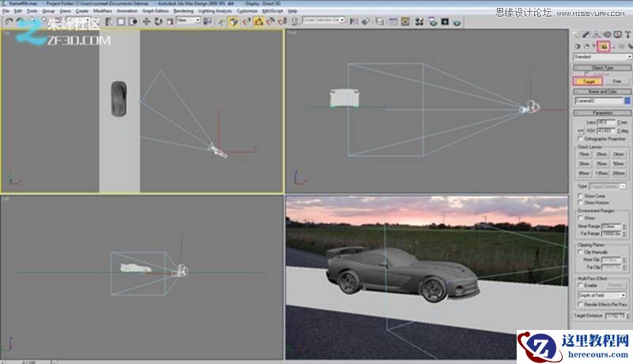Image resolution: width=633 pixels, height=364 pixels.
Task: Open the Named Selection Sets dropdown
Action: pos(324,20)
